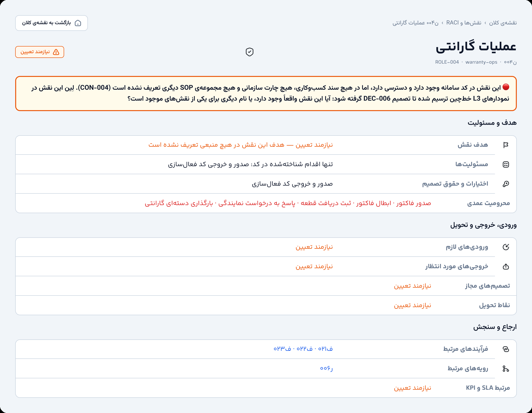Click the هدف نقش row label
Screen dimensions: 532x413
(473, 145)
